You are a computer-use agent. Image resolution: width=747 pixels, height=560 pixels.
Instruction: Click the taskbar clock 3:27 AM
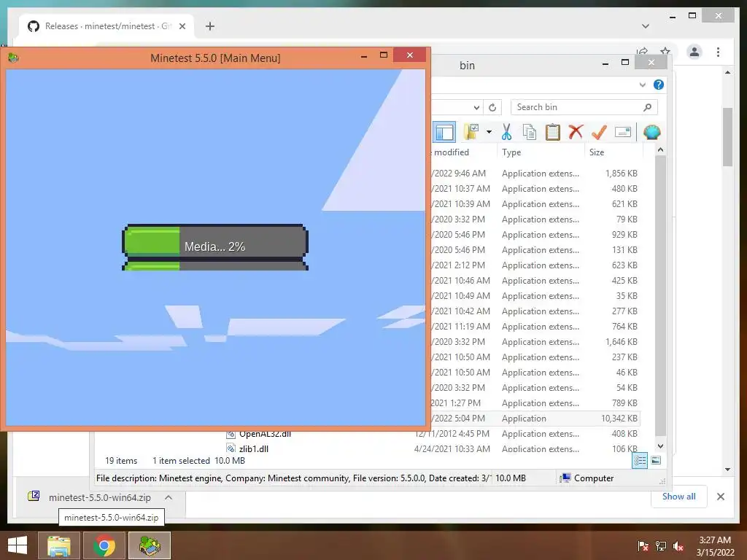pos(715,545)
